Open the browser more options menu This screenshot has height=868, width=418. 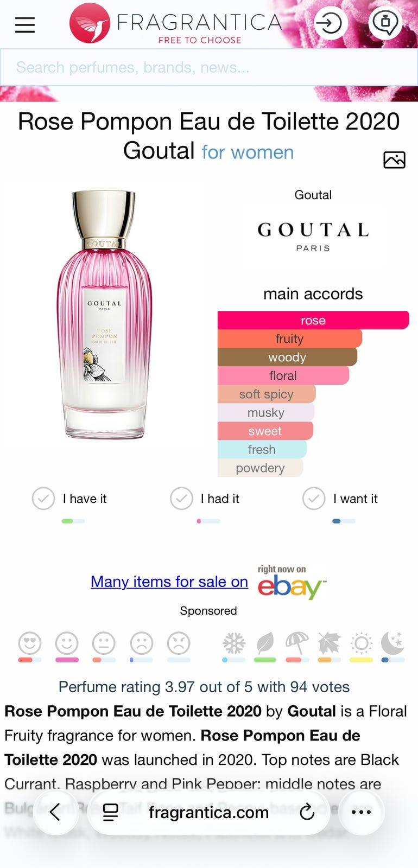[361, 812]
